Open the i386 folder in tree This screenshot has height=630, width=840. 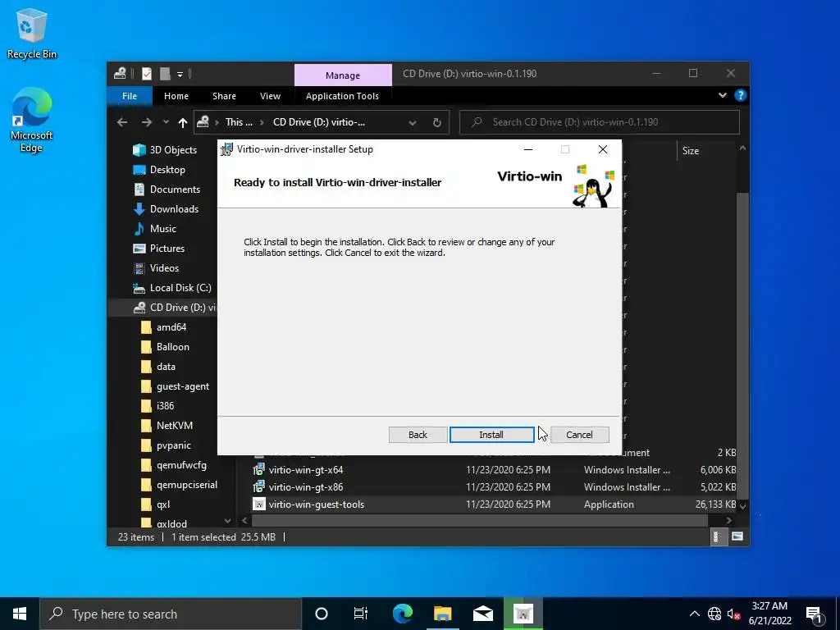point(157,406)
